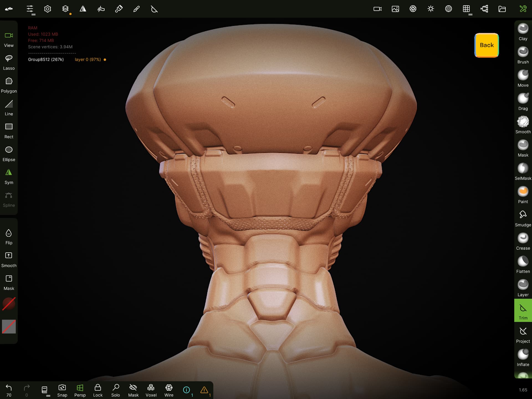
Task: Enable Solo mode for object
Action: (x=116, y=390)
